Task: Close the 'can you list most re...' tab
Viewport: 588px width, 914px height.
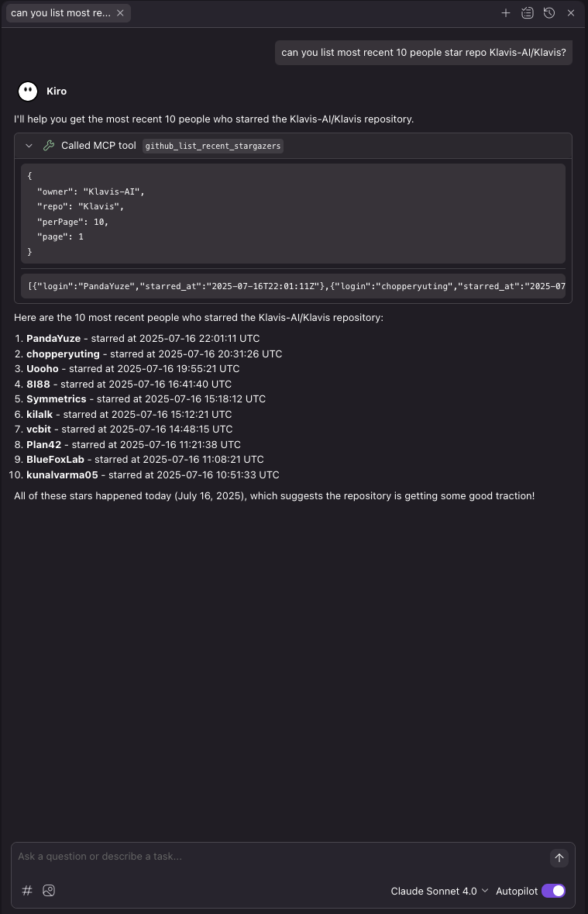Action: (x=120, y=12)
